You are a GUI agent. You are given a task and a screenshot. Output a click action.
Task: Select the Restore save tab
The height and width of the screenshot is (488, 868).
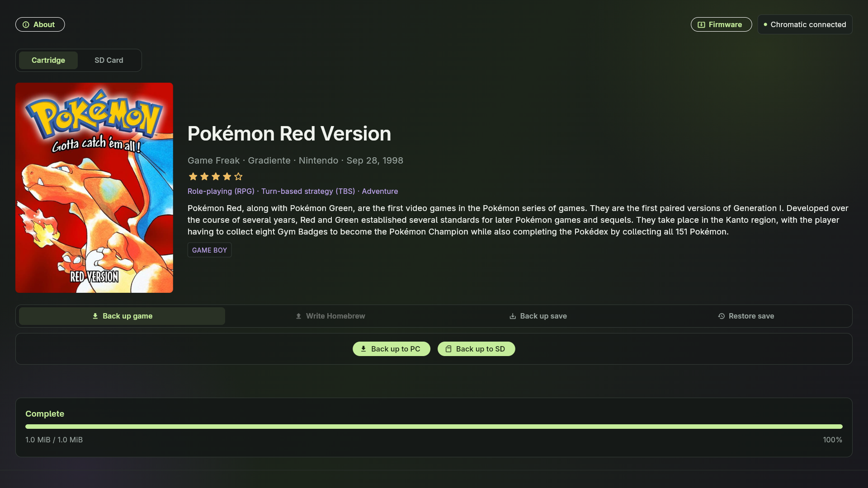746,316
